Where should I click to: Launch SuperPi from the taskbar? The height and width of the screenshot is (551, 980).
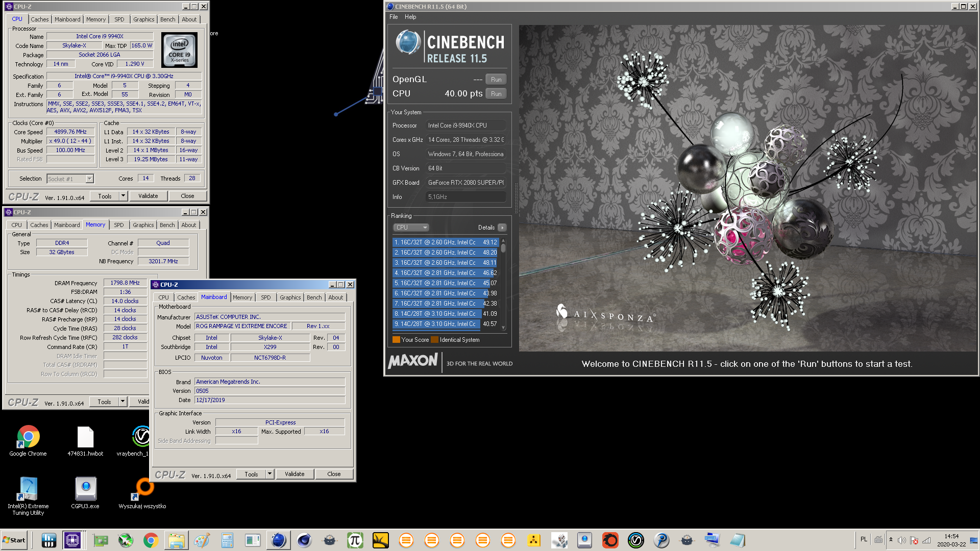click(x=355, y=540)
